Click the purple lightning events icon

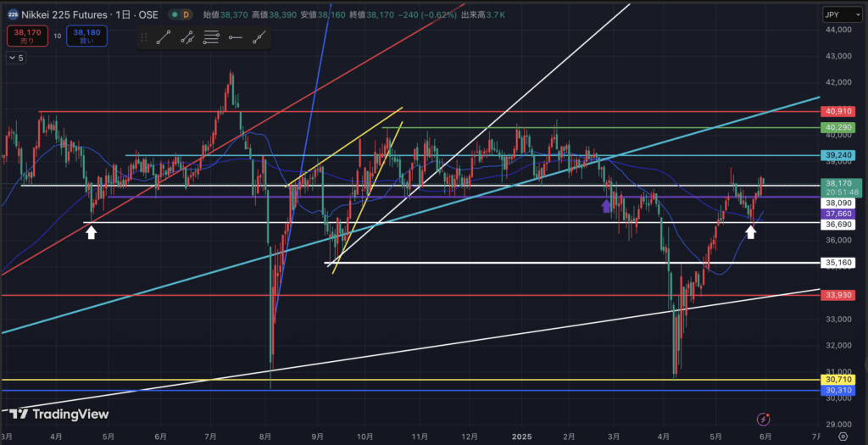click(x=764, y=419)
